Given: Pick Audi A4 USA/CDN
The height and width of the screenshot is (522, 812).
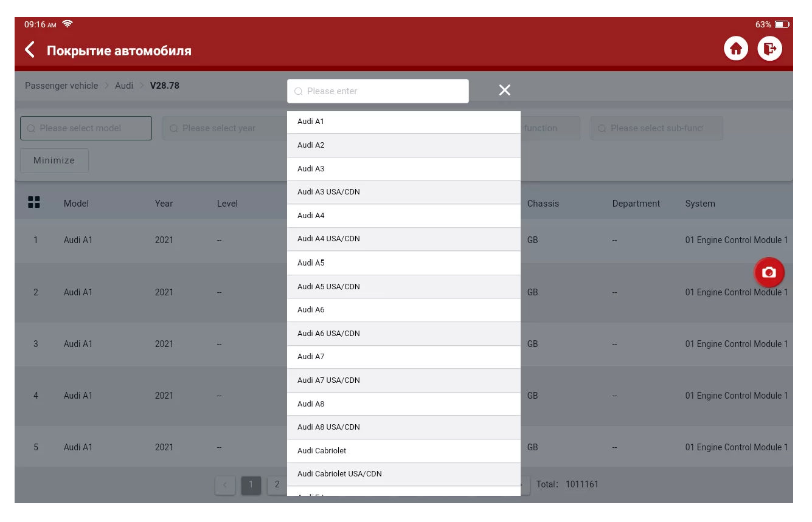Looking at the screenshot, I should point(404,239).
